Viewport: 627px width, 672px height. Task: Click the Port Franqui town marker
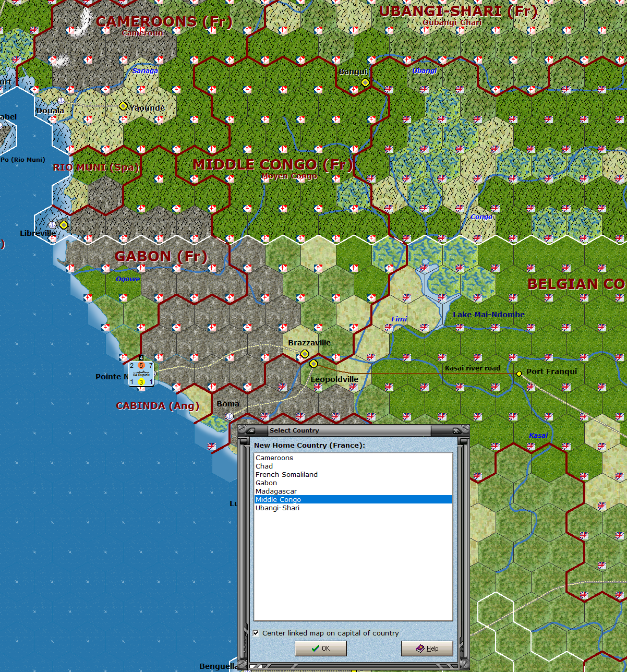[519, 373]
